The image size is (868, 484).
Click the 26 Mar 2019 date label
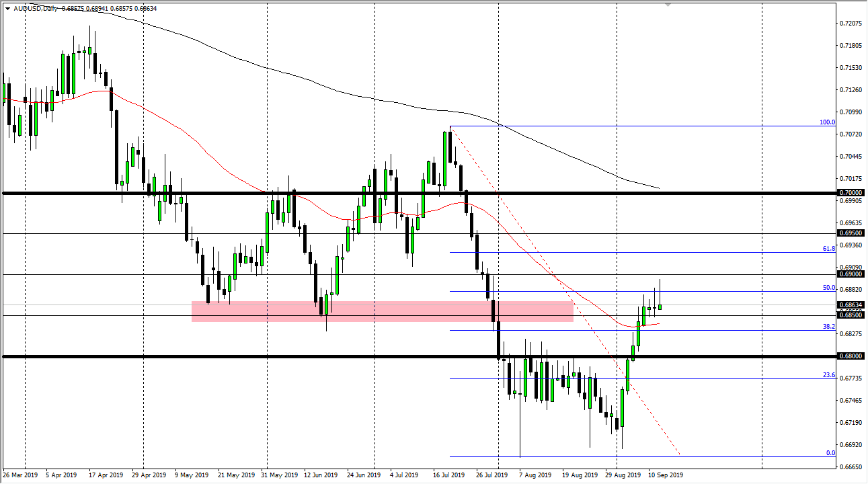(x=22, y=475)
